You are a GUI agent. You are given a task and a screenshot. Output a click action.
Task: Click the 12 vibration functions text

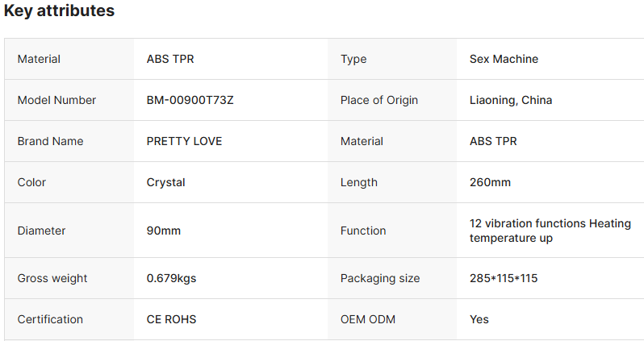(527, 223)
